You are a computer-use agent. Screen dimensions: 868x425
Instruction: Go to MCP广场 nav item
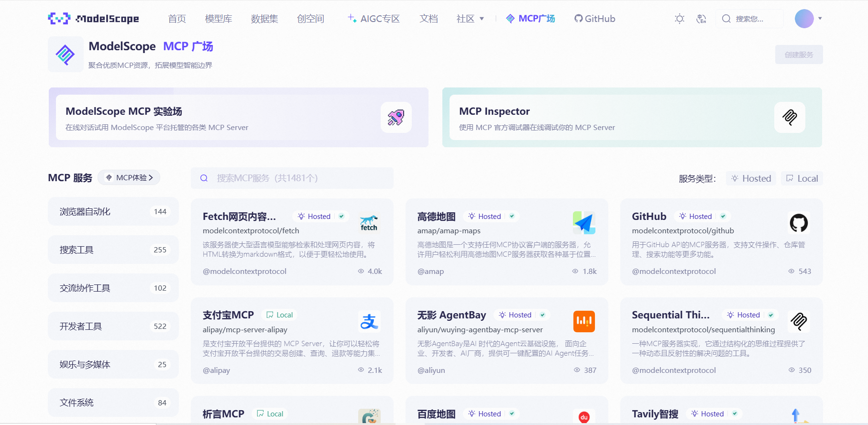(x=530, y=19)
